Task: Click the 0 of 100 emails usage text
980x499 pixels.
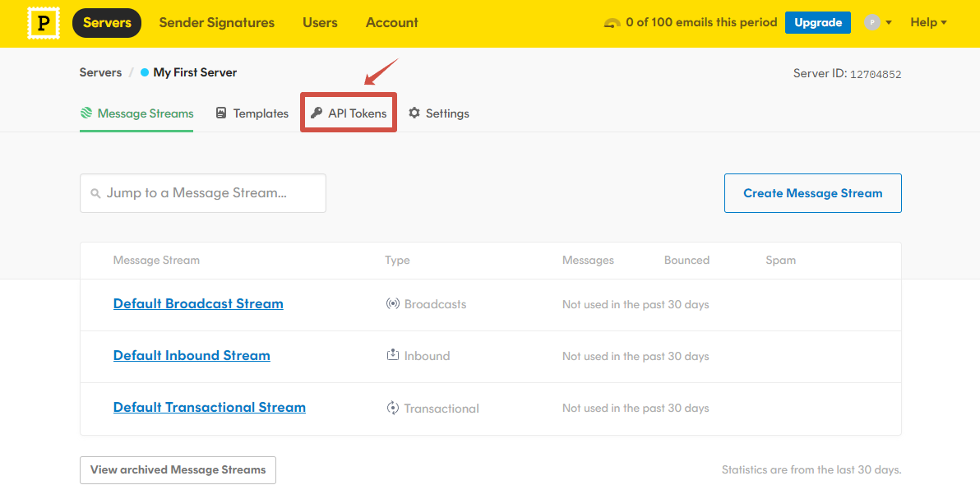Action: [701, 22]
